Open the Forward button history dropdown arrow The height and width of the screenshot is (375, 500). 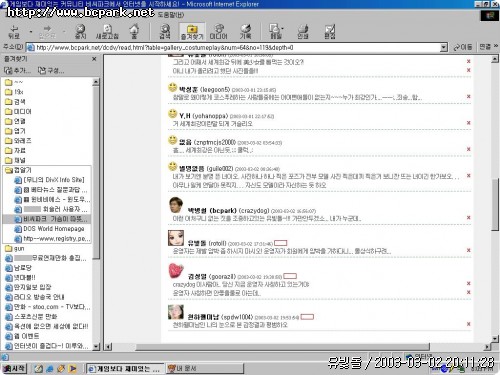coord(63,32)
